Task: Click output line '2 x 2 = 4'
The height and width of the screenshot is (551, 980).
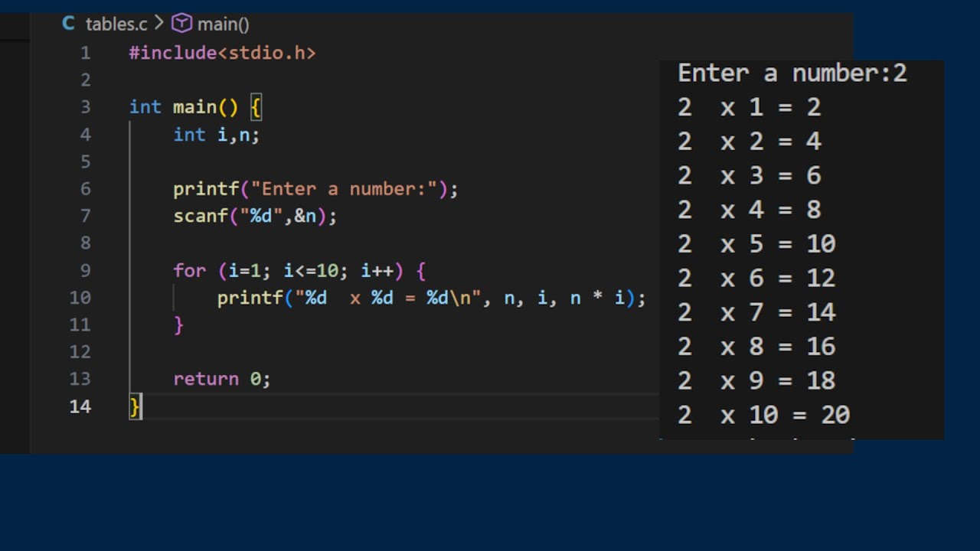Action: tap(750, 142)
